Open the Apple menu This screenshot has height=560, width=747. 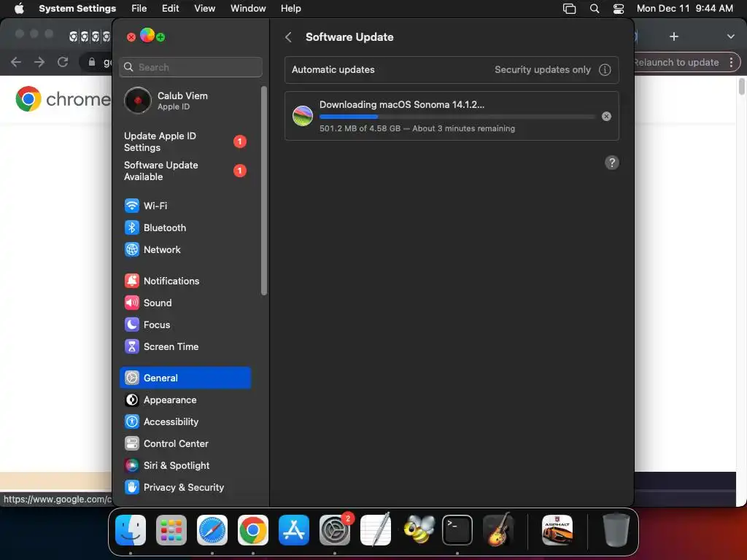coord(19,9)
